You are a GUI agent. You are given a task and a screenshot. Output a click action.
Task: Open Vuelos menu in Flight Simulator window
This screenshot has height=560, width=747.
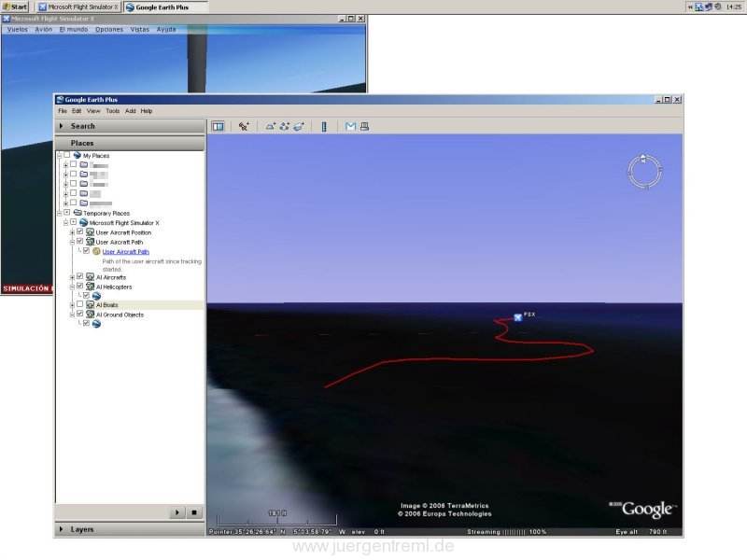17,30
